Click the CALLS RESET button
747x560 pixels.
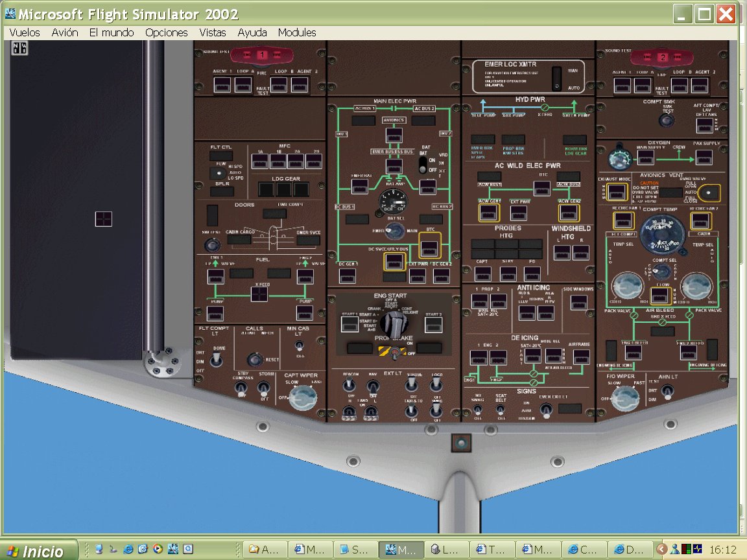[x=255, y=359]
